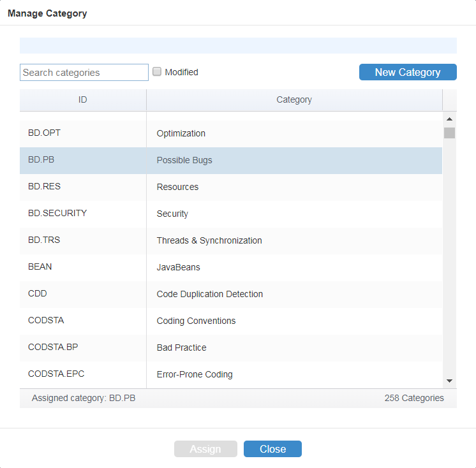Image resolution: width=476 pixels, height=468 pixels.
Task: Select the CODSTA.BP Bad Practice row
Action: (x=231, y=348)
